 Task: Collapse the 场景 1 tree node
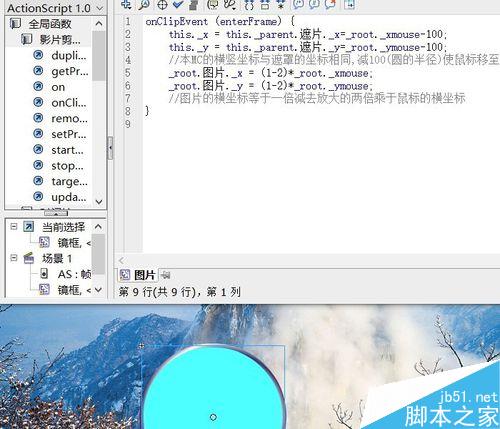tap(14, 258)
